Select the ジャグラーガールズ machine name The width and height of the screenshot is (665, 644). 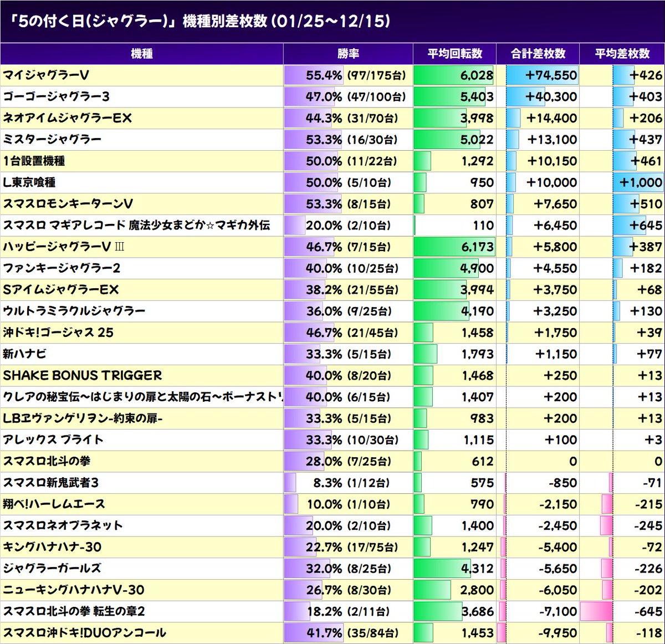52,569
